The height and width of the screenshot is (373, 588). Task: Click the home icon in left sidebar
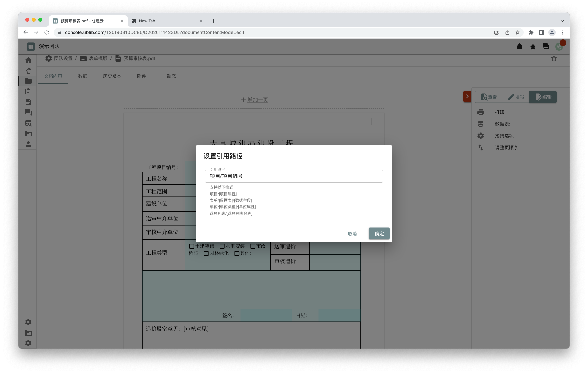[x=28, y=60]
